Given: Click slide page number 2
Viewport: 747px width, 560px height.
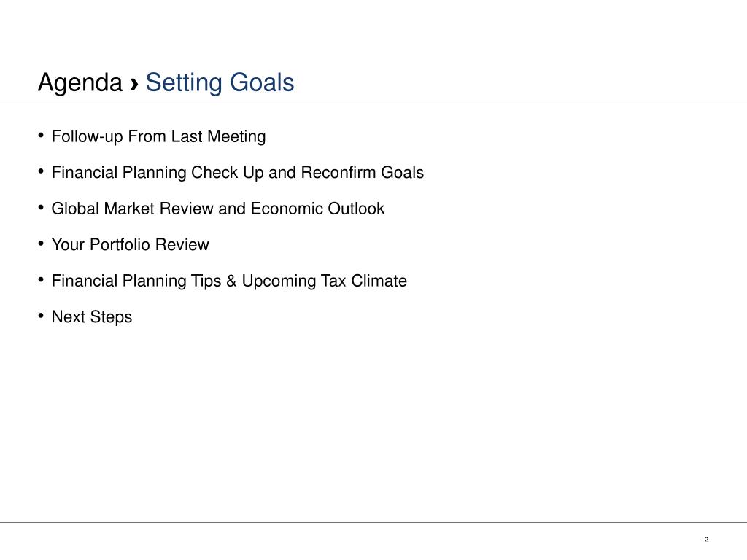Looking at the screenshot, I should coord(706,540).
